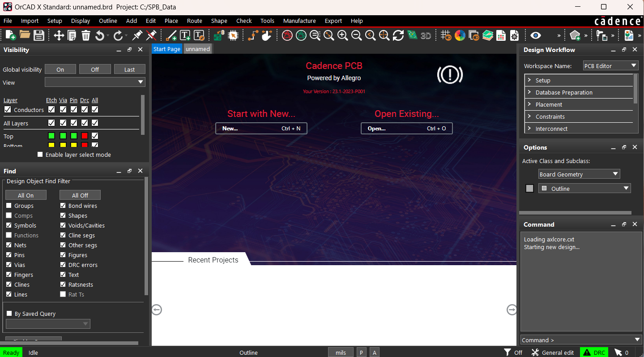
Task: Open the 3D Canvas viewer
Action: click(426, 35)
